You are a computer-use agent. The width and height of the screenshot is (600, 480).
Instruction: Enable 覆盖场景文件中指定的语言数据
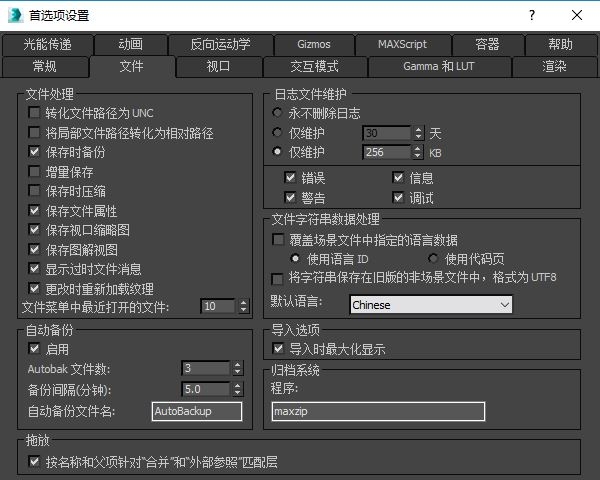[278, 240]
